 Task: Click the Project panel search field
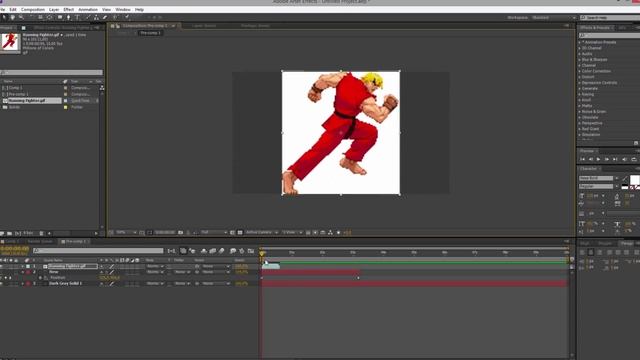pyautogui.click(x=51, y=73)
